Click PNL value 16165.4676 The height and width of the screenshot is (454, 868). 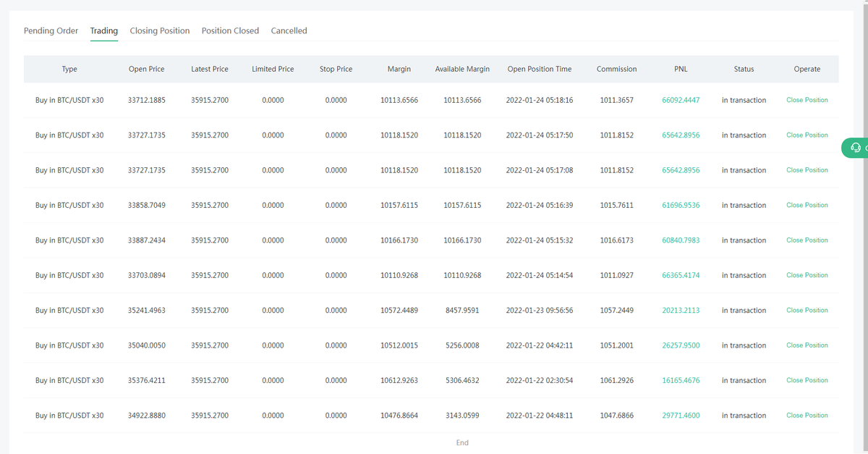pos(681,380)
